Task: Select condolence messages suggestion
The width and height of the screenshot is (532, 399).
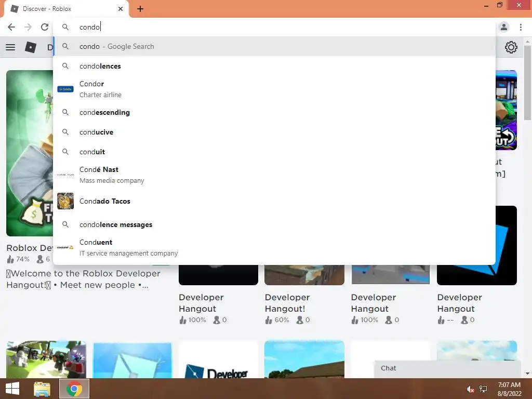Action: click(274, 224)
